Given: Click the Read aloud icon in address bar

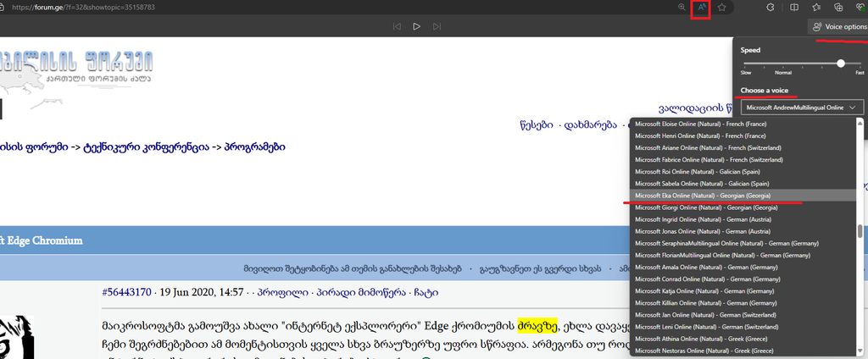Looking at the screenshot, I should pos(701,8).
